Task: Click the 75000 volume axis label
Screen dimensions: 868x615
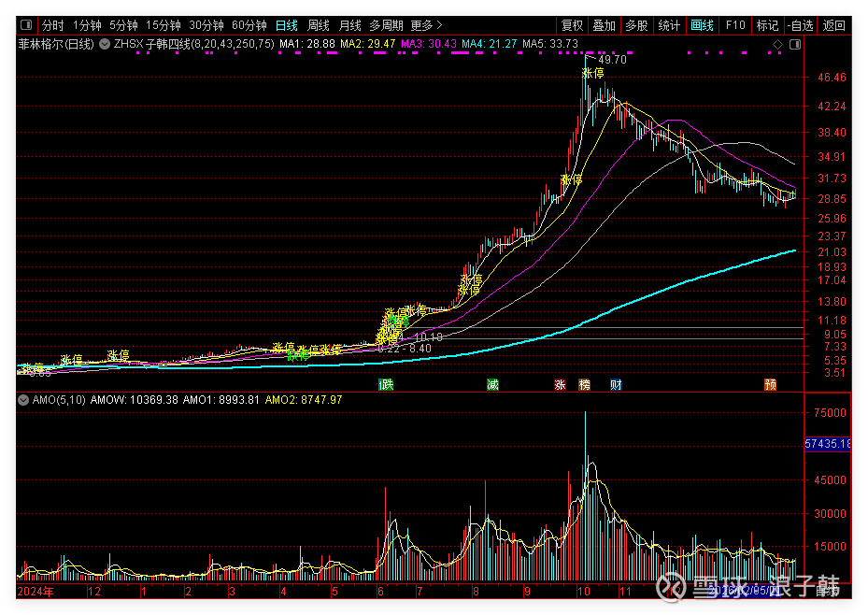Action: tap(830, 412)
